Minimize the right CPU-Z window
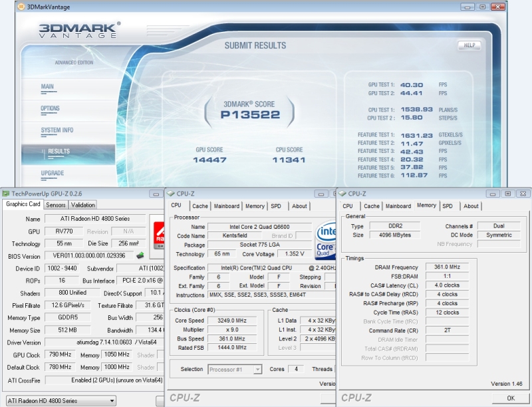This screenshot has height=407, width=532. [x=492, y=194]
